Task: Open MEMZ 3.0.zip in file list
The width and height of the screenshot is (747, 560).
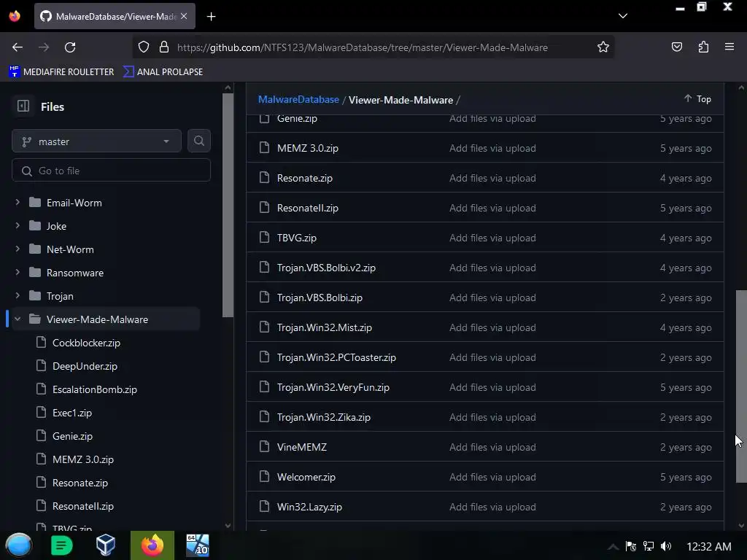Action: (308, 148)
